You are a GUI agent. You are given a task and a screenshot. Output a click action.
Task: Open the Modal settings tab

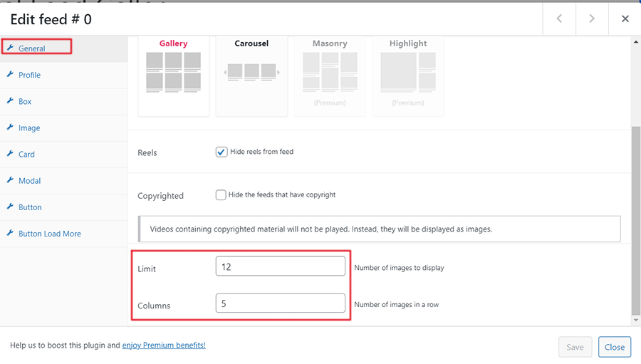pos(29,181)
